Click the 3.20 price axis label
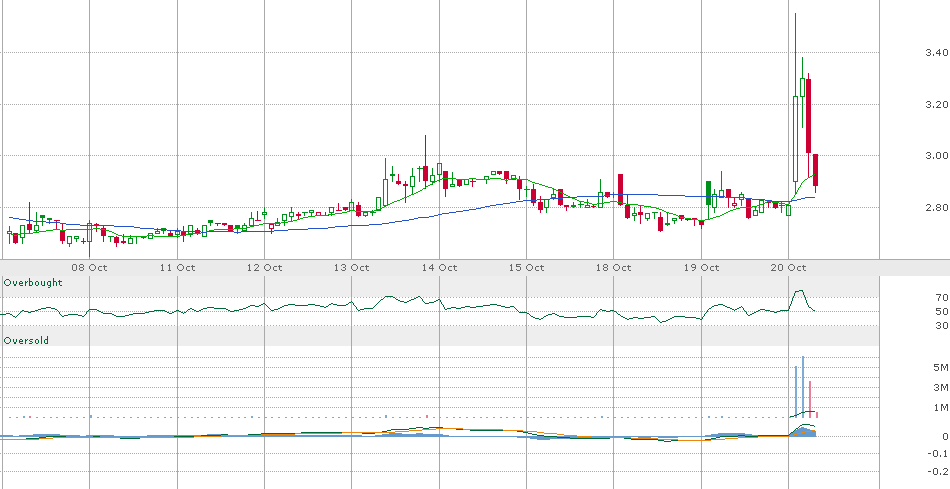The width and height of the screenshot is (950, 489). click(x=937, y=104)
